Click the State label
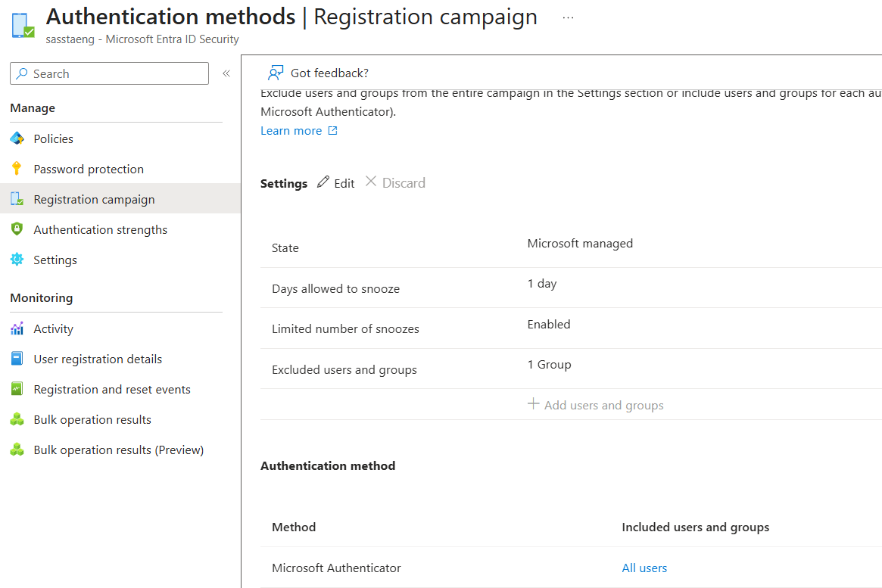 click(285, 248)
